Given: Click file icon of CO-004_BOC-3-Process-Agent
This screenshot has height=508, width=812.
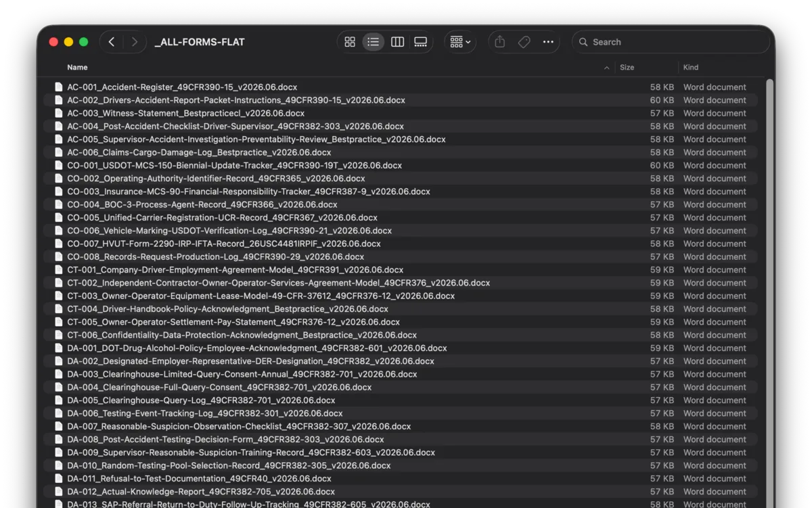Looking at the screenshot, I should point(59,204).
